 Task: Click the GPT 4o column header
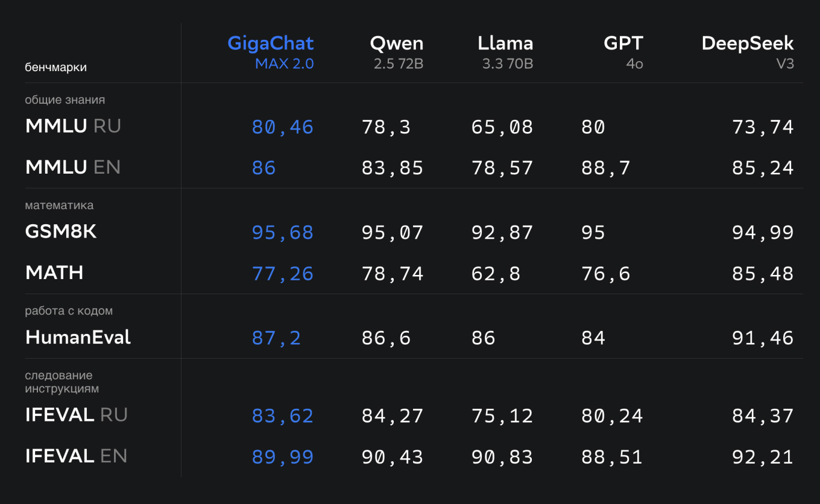pos(623,52)
